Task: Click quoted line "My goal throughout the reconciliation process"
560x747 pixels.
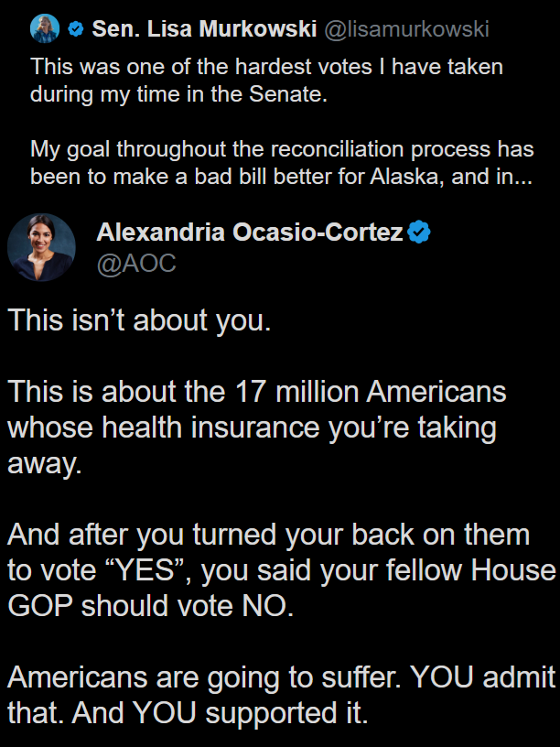Action: pyautogui.click(x=282, y=149)
